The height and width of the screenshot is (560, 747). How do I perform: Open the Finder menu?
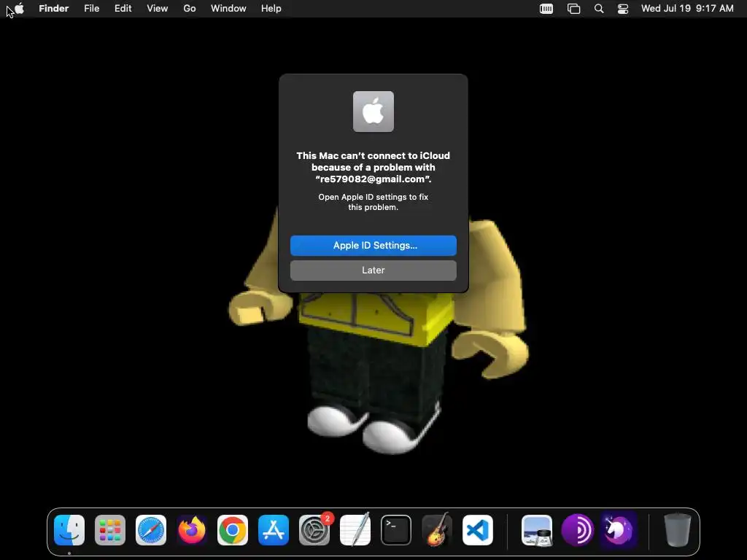pyautogui.click(x=54, y=9)
